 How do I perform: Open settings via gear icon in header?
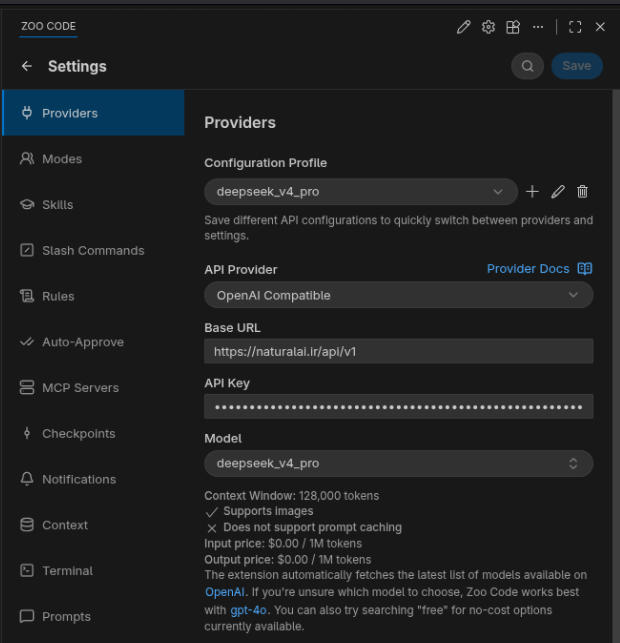488,27
